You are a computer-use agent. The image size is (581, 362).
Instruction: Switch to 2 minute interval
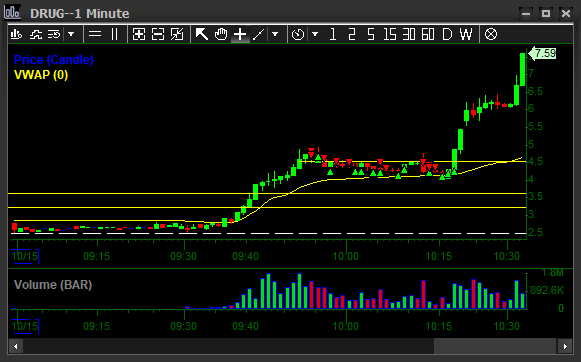(352, 34)
